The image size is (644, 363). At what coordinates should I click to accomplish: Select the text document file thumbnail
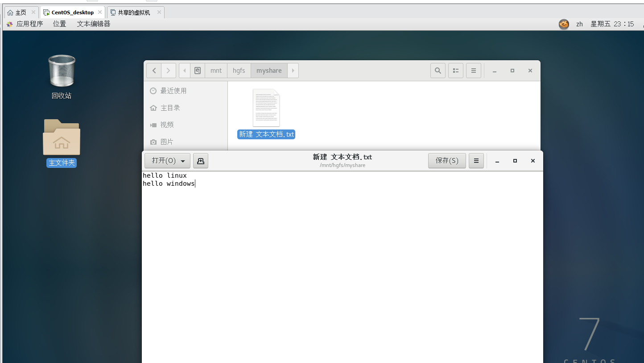pyautogui.click(x=266, y=108)
